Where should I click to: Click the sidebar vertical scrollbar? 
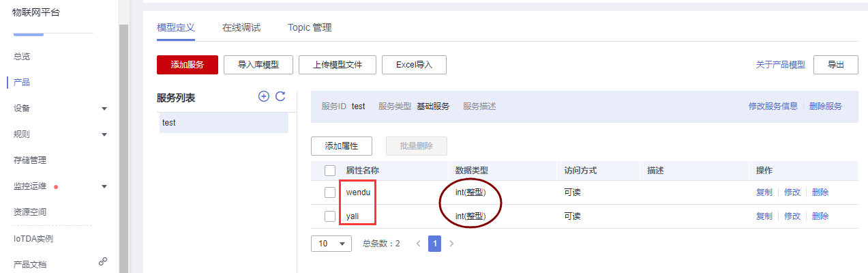123,147
